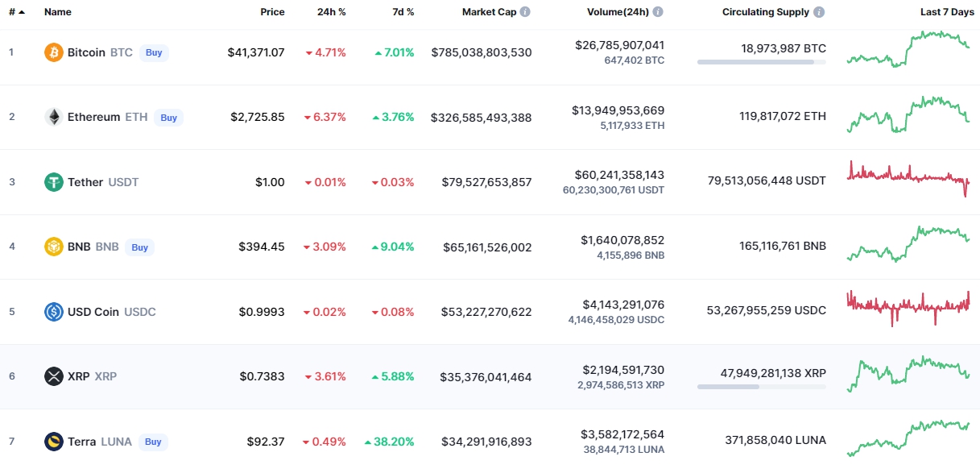Click the XRP logo icon
Viewport: 980px width, 469px height.
click(53, 376)
